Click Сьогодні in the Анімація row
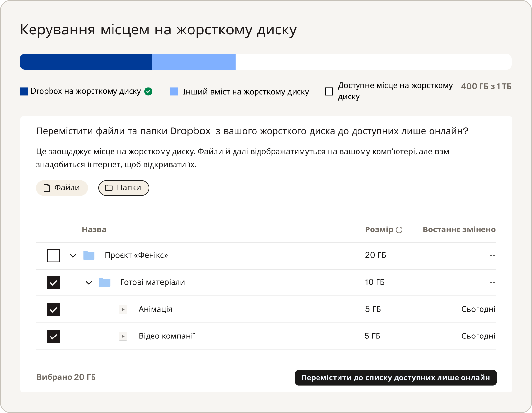 479,309
